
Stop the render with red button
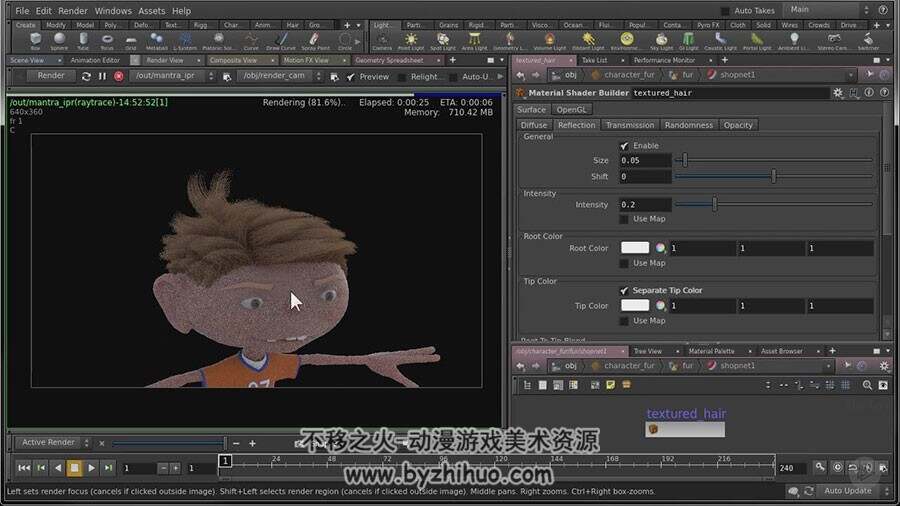click(x=119, y=76)
